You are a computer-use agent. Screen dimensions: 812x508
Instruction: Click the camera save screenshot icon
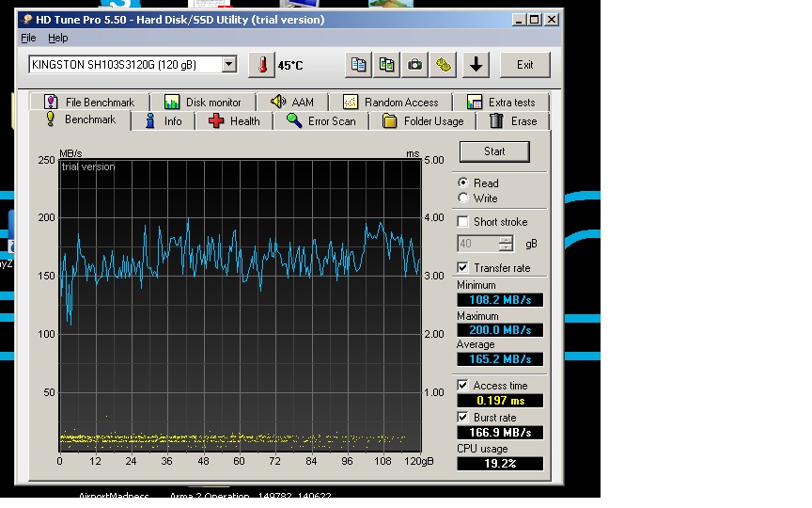click(x=414, y=65)
